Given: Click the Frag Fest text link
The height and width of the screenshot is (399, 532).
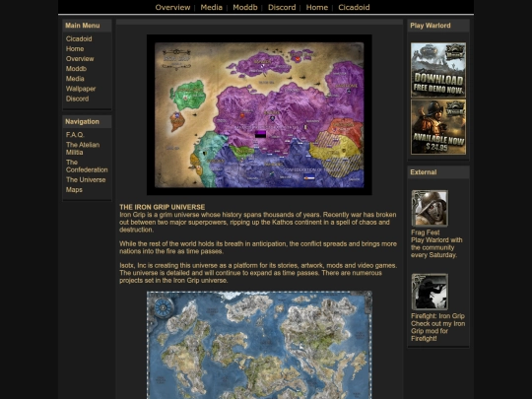Looking at the screenshot, I should (x=426, y=233).
